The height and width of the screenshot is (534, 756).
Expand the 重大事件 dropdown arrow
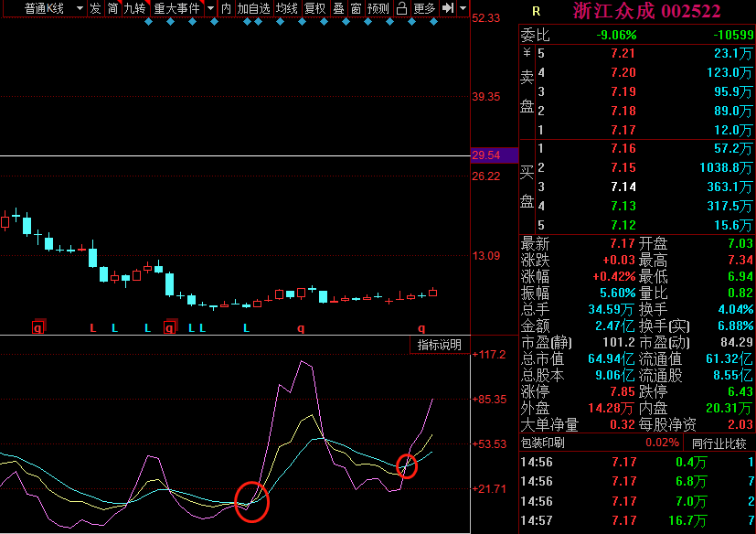[209, 8]
